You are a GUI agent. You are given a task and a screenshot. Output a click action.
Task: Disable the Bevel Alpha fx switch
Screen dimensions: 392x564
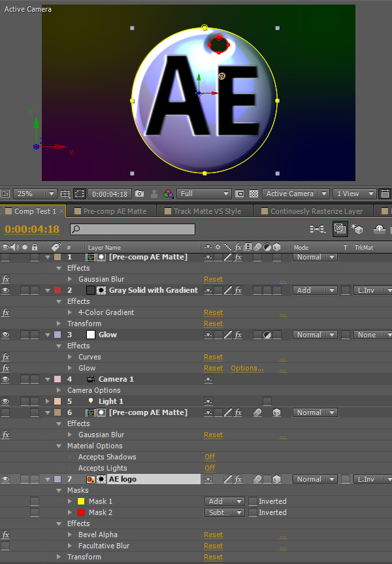[x=6, y=535]
